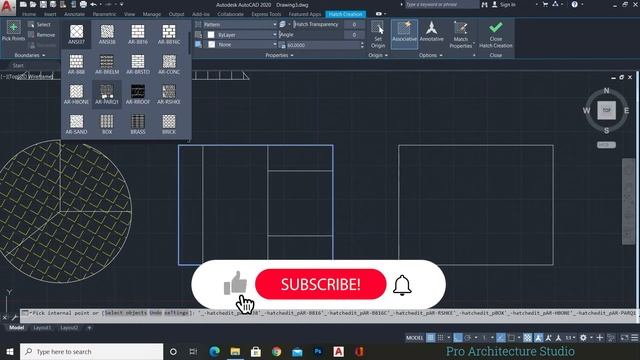Choose the BOX hatch pattern
Viewport: 640px width, 360px height.
click(x=107, y=124)
